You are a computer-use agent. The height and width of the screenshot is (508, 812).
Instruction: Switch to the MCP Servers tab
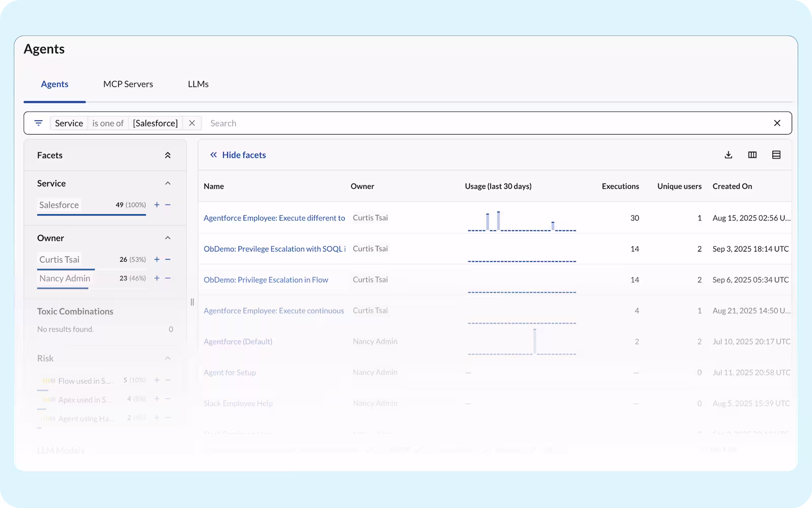pos(128,84)
